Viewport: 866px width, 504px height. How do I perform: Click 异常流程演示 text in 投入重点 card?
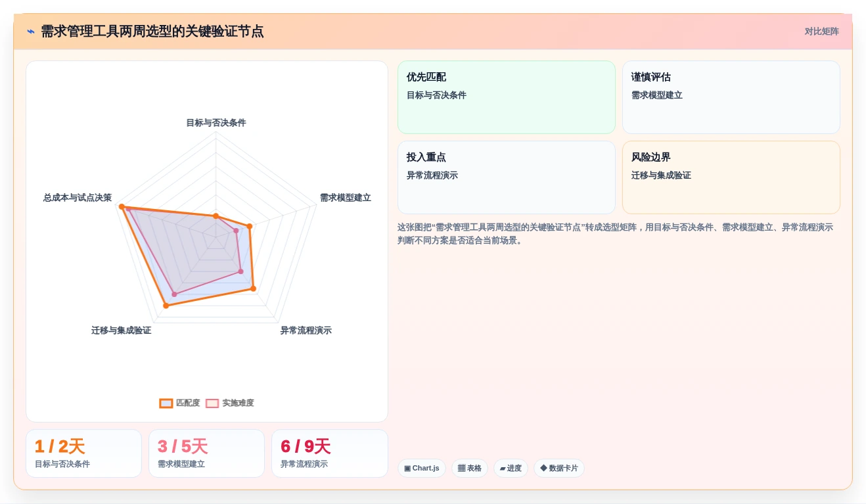(x=432, y=175)
